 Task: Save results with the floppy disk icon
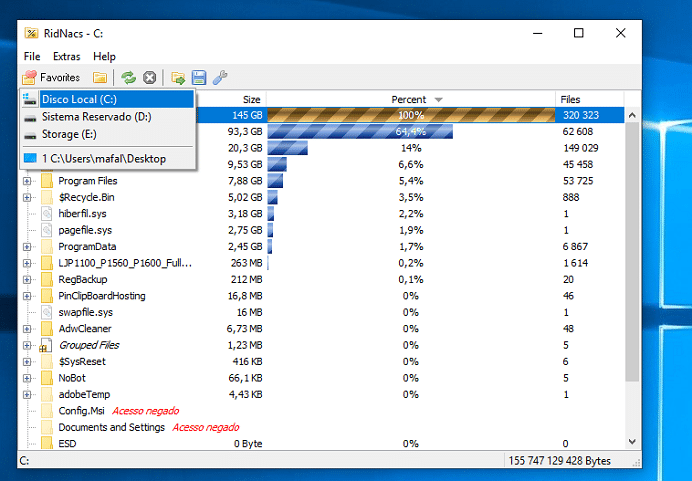[199, 78]
